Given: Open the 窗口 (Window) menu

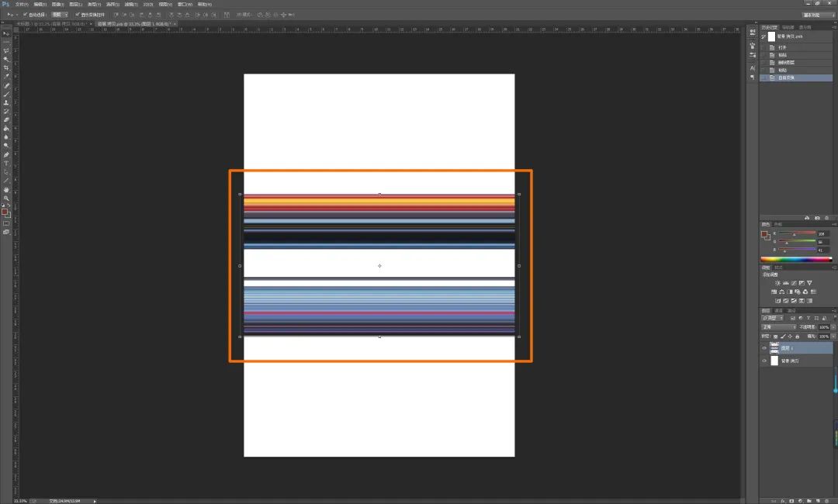Looking at the screenshot, I should (185, 5).
